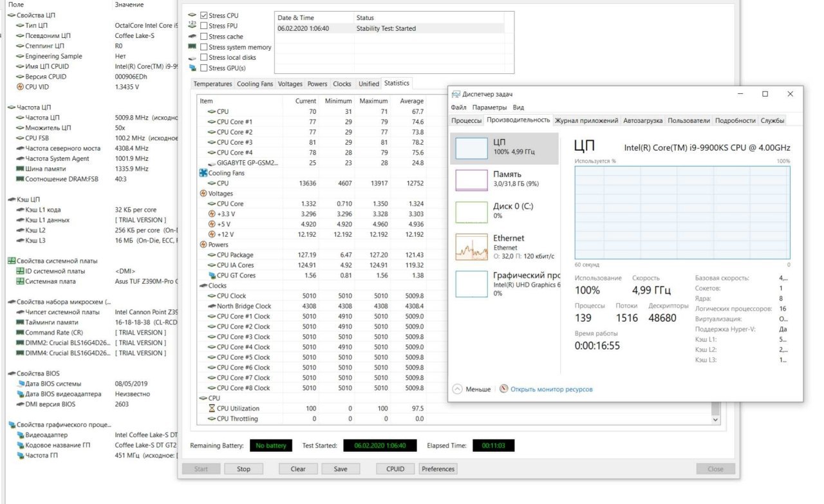Open the Автозагрузка tab
This screenshot has width=824, height=504.
(x=643, y=120)
